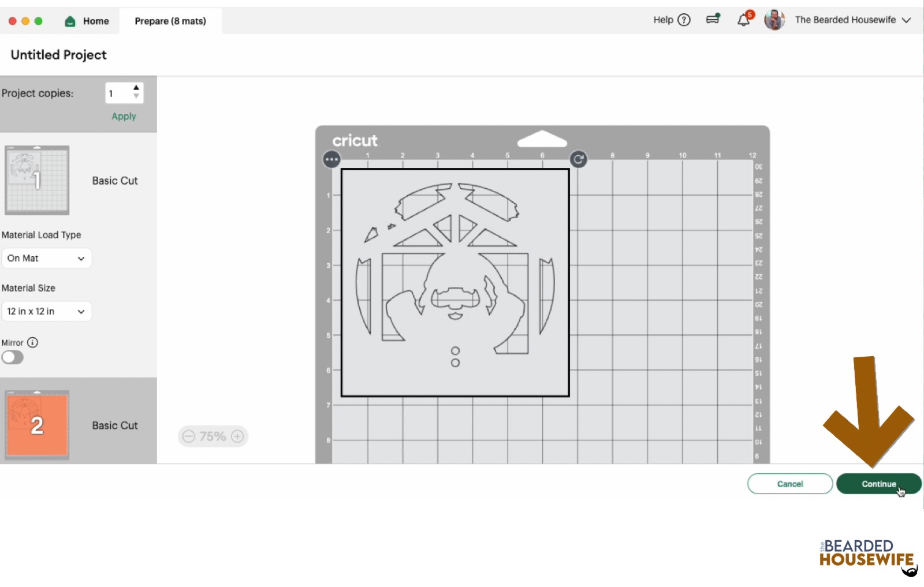
Task: Click the Mirror info icon
Action: (33, 342)
